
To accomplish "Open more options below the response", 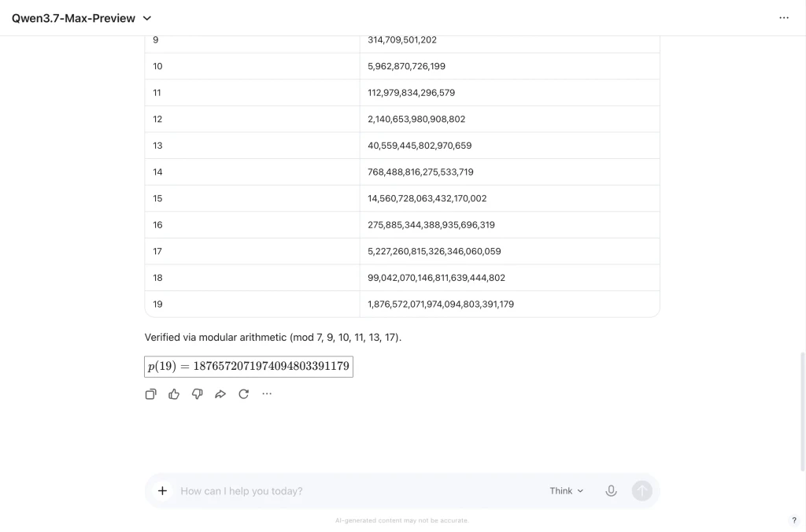I will click(267, 394).
